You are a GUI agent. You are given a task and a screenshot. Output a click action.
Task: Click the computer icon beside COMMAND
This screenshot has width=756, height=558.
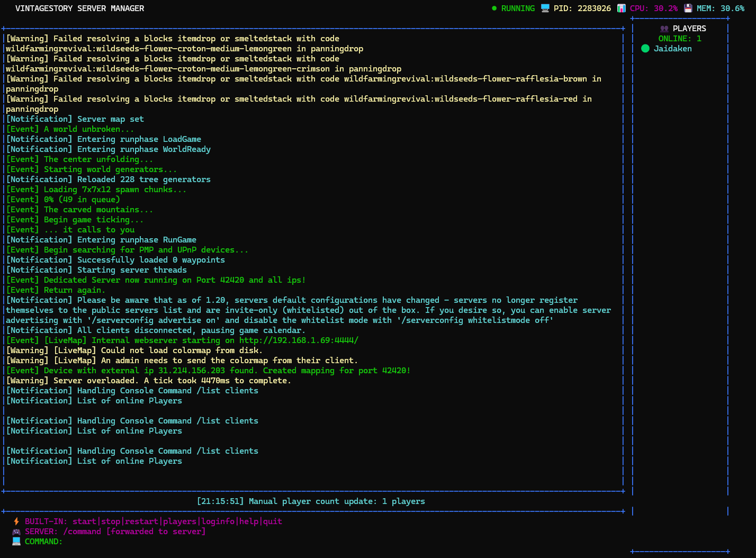tap(16, 542)
